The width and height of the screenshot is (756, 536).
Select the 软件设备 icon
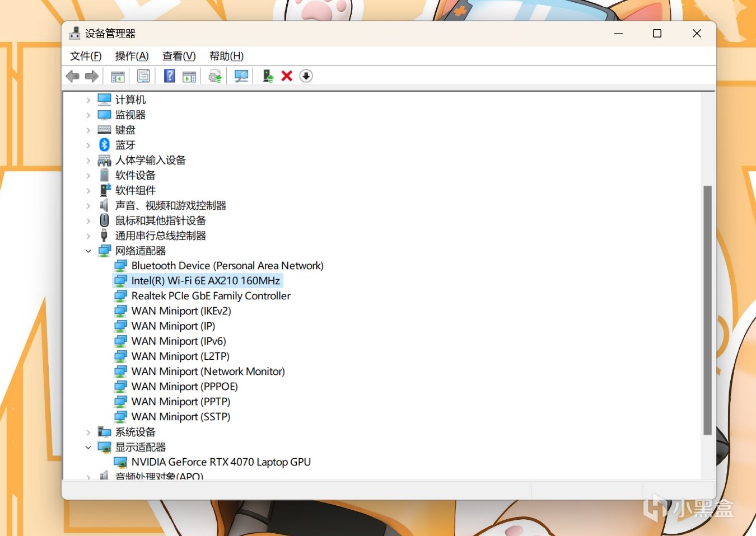click(104, 175)
